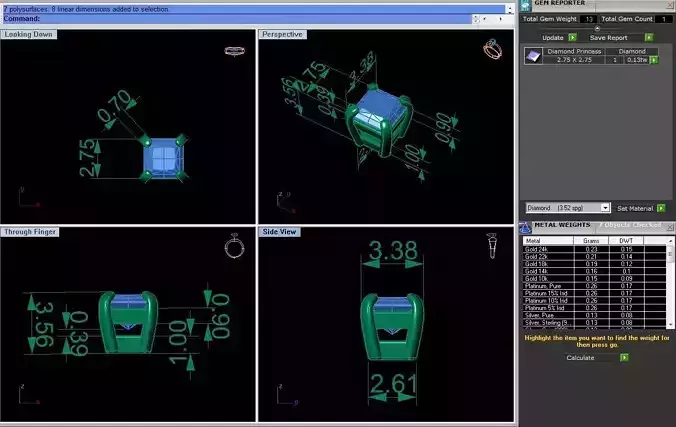The height and width of the screenshot is (427, 676).
Task: Click the Grams column header
Action: coord(591,241)
